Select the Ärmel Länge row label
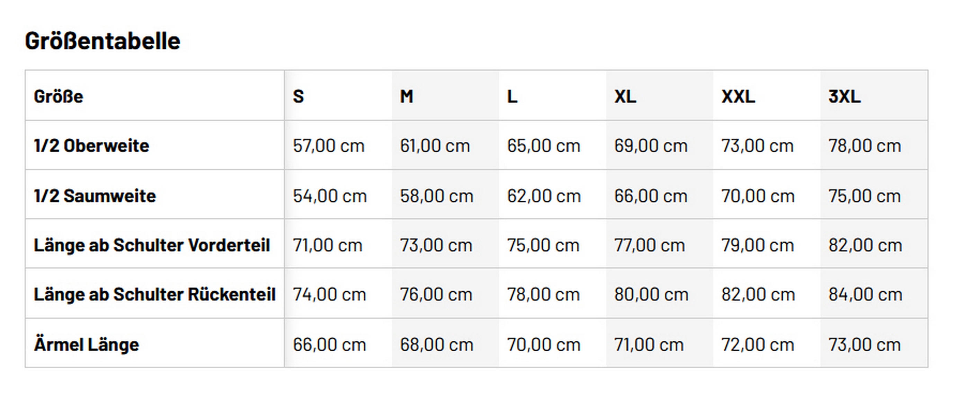980x415 pixels. pyautogui.click(x=86, y=344)
